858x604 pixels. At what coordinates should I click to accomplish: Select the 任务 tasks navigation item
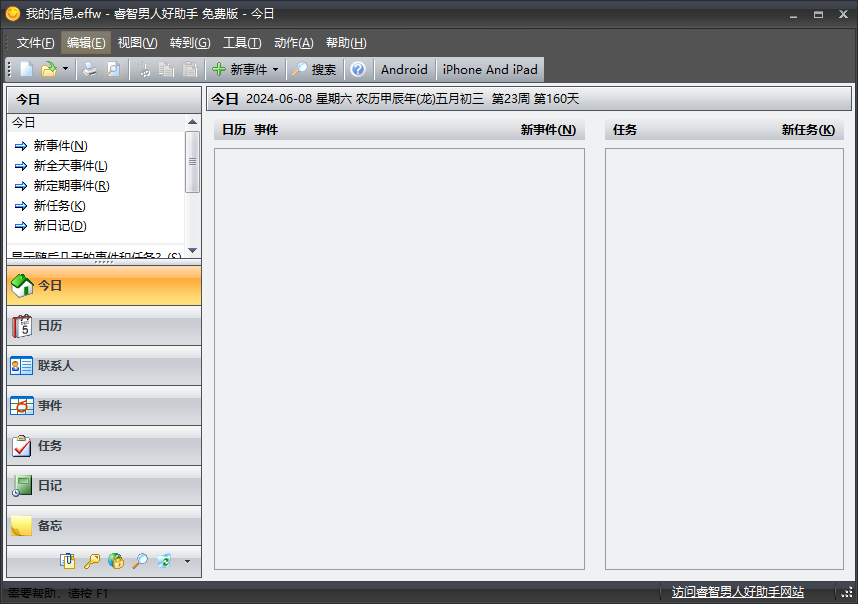104,446
